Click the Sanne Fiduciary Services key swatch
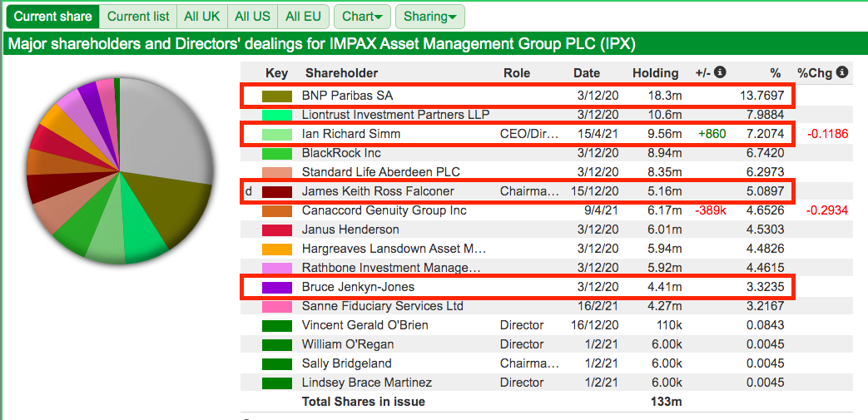868x420 pixels. tap(277, 307)
